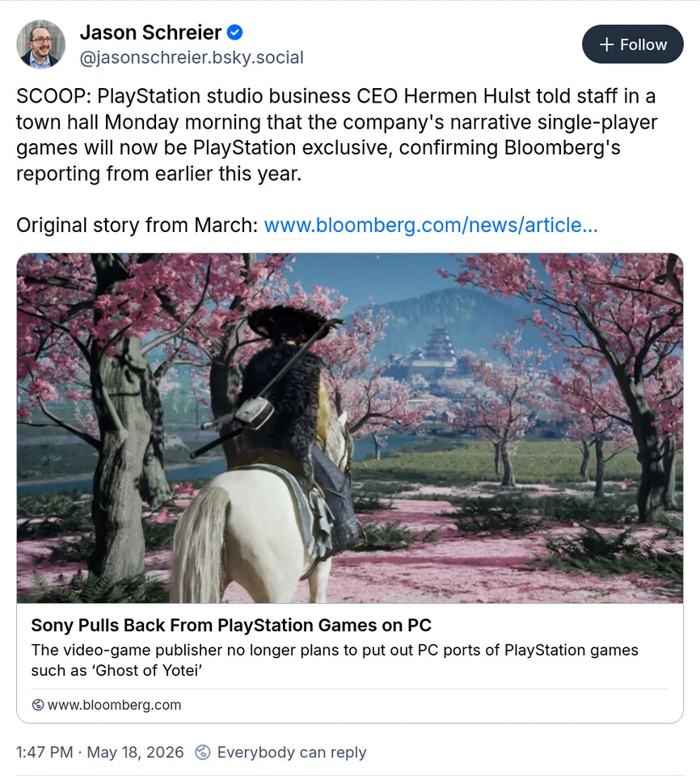Image resolution: width=700 pixels, height=776 pixels.
Task: Open the 1:47 PM May 18, 2026 timestamp
Action: click(x=99, y=753)
